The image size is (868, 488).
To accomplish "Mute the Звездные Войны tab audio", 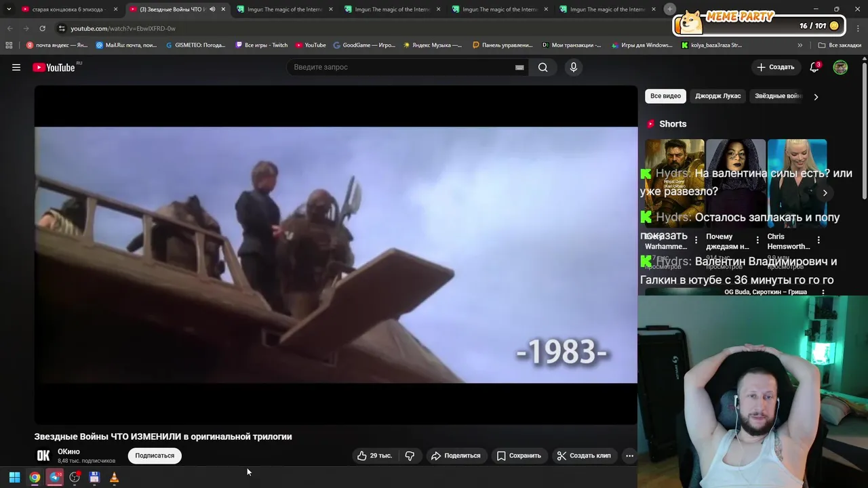I will coord(212,9).
